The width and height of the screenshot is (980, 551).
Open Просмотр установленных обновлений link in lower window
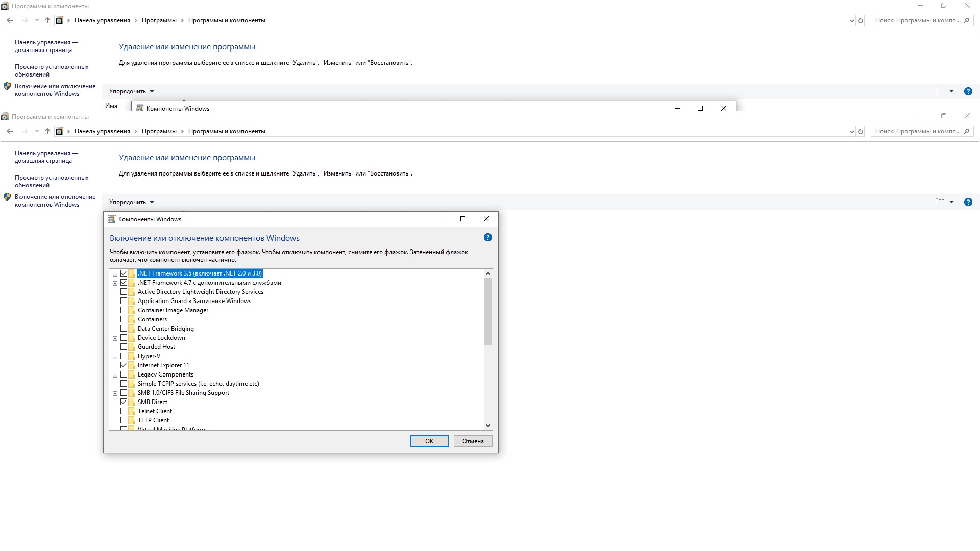click(x=51, y=181)
